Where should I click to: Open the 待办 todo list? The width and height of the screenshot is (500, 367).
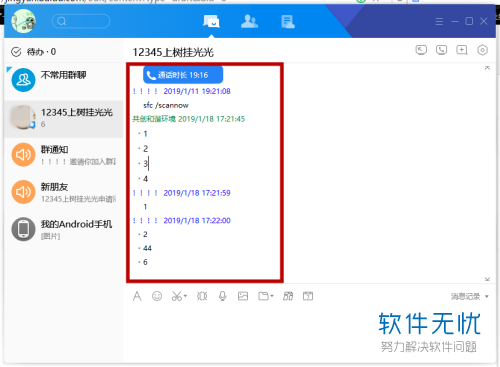click(x=33, y=52)
